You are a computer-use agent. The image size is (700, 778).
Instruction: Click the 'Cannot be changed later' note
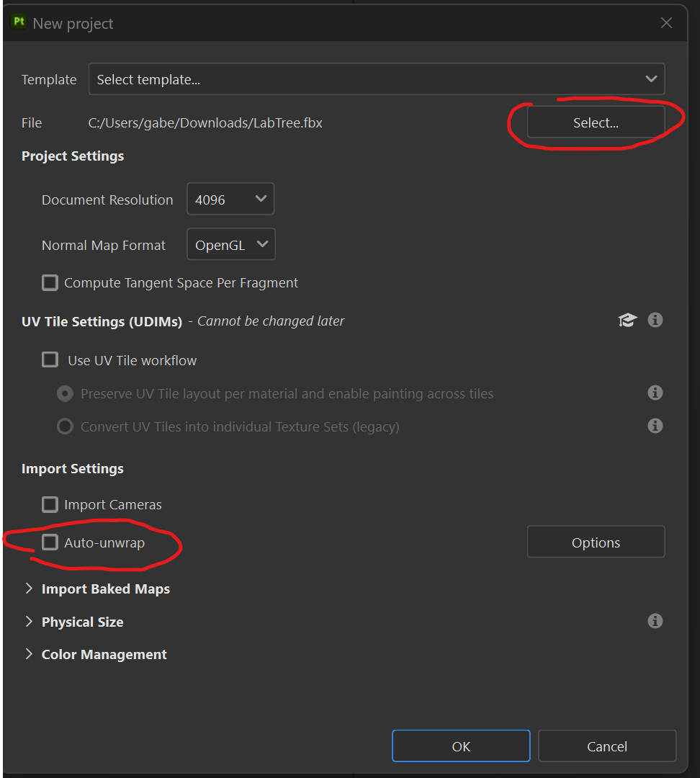tap(271, 321)
